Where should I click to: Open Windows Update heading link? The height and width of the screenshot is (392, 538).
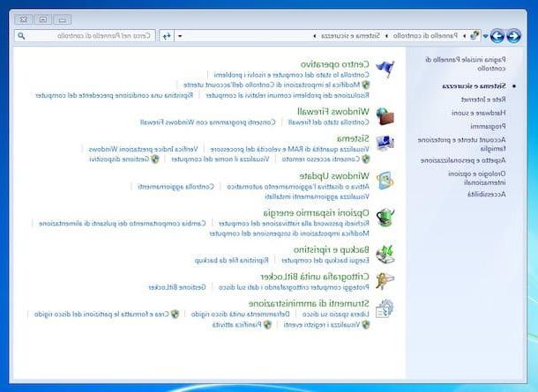coord(334,176)
